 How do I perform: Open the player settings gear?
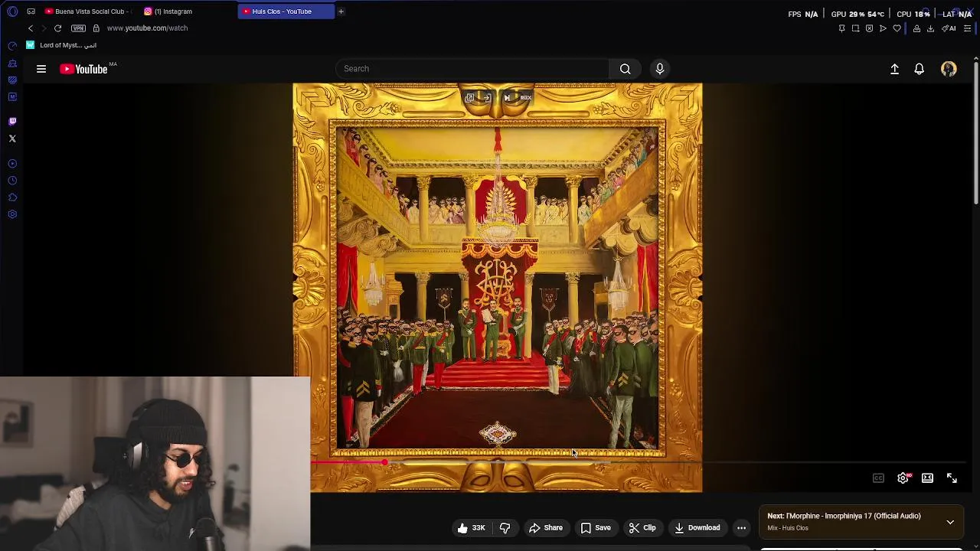click(903, 478)
